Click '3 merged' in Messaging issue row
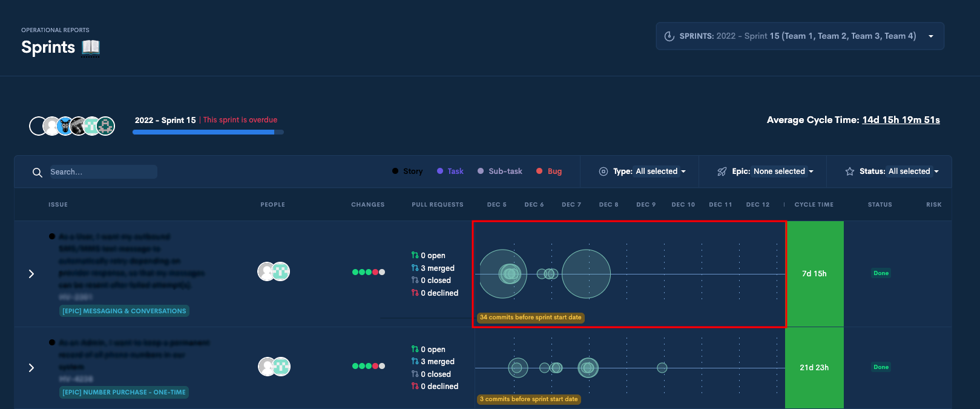The height and width of the screenshot is (409, 980). click(433, 268)
